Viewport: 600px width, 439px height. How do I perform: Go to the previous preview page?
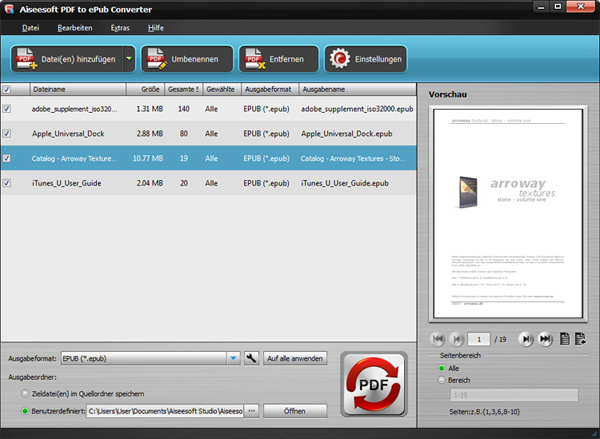tap(456, 339)
